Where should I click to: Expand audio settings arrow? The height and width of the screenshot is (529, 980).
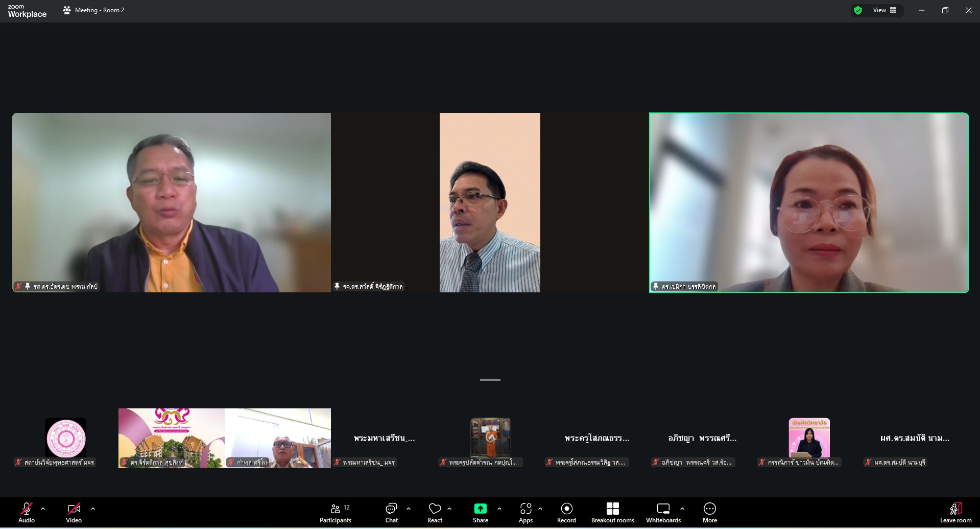[43, 509]
